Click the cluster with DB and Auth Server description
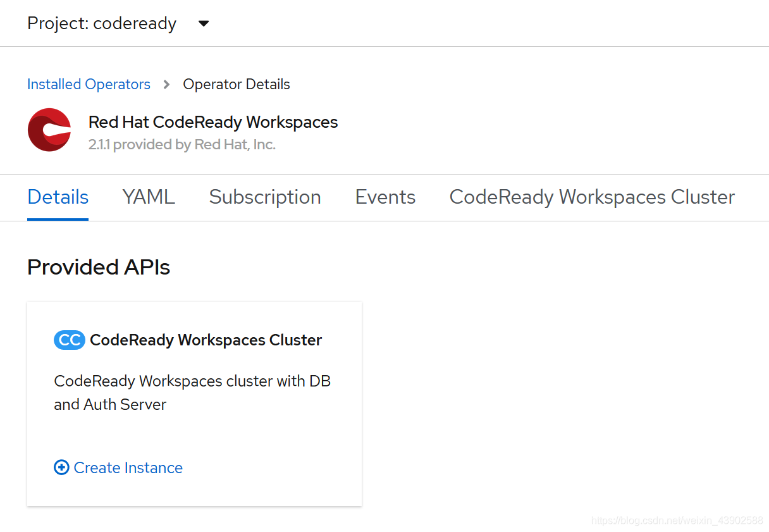Screen dimensions: 769x532 point(192,393)
